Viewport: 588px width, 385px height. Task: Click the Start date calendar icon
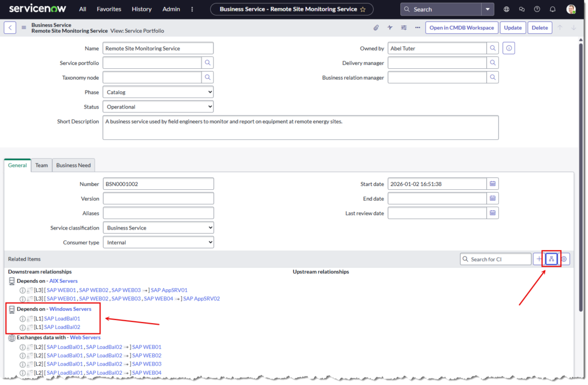tap(493, 184)
